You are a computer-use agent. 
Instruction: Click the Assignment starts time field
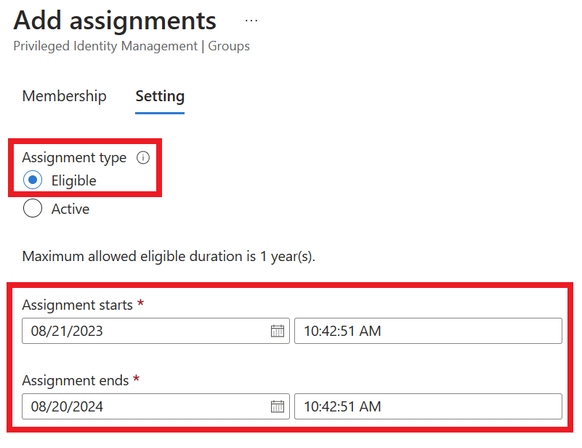tap(428, 331)
